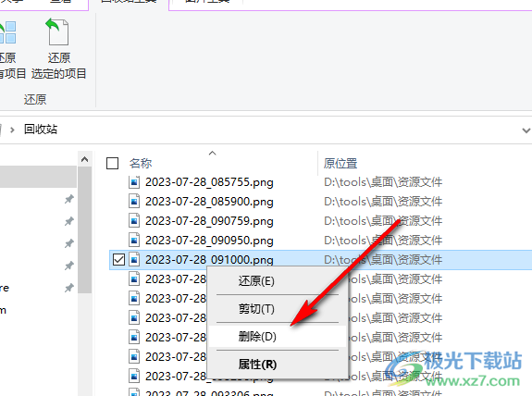Select file 2023-07-28_090759.png
This screenshot has width=532, height=396.
pos(209,221)
